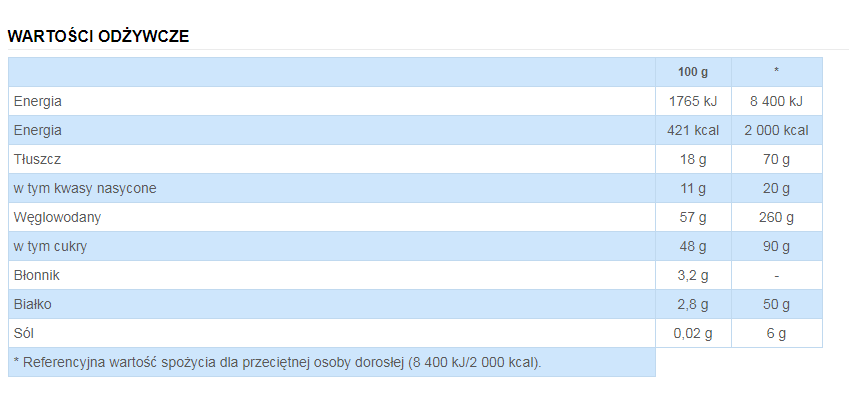Image resolution: width=849 pixels, height=399 pixels.
Task: Click the dash in the Błonnik row
Action: [x=776, y=276]
